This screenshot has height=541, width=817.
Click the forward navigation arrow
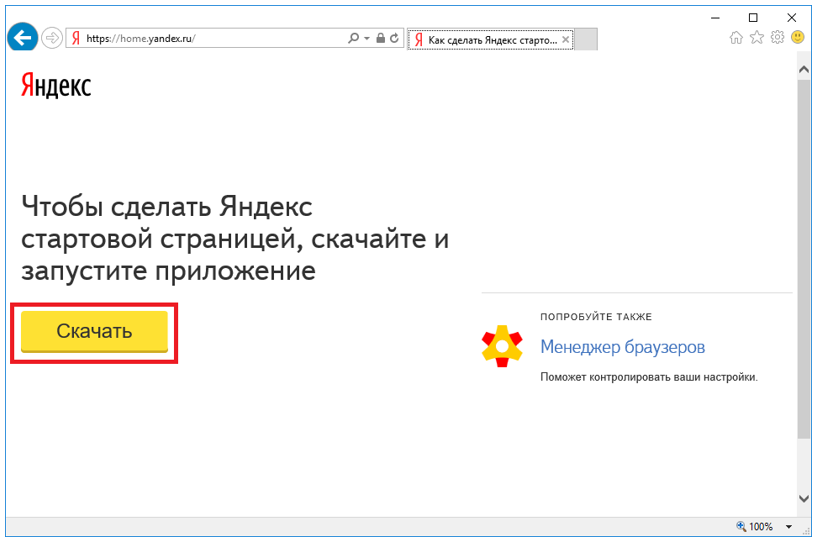pos(52,38)
